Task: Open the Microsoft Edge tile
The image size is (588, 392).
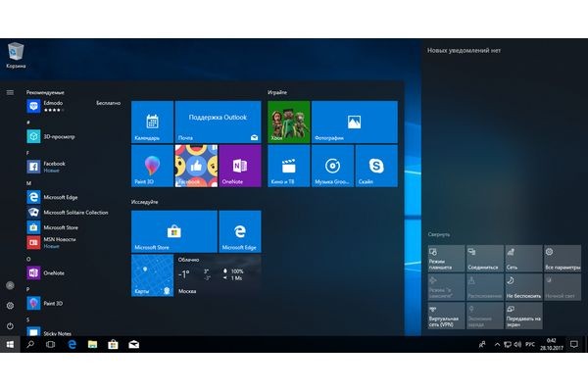Action: click(x=240, y=231)
